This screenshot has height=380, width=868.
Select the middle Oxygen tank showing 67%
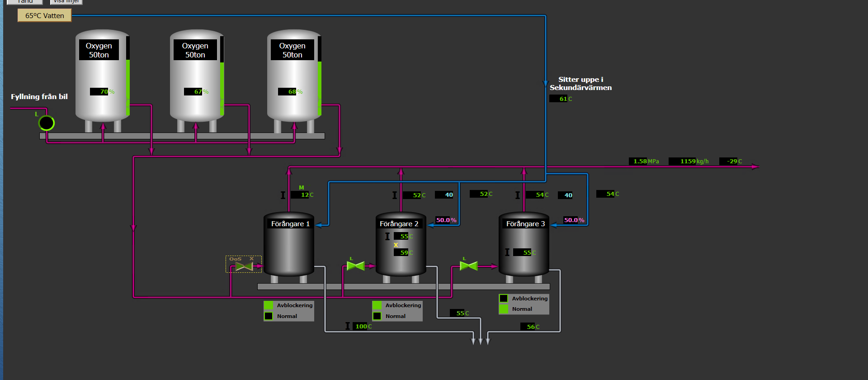(197, 77)
